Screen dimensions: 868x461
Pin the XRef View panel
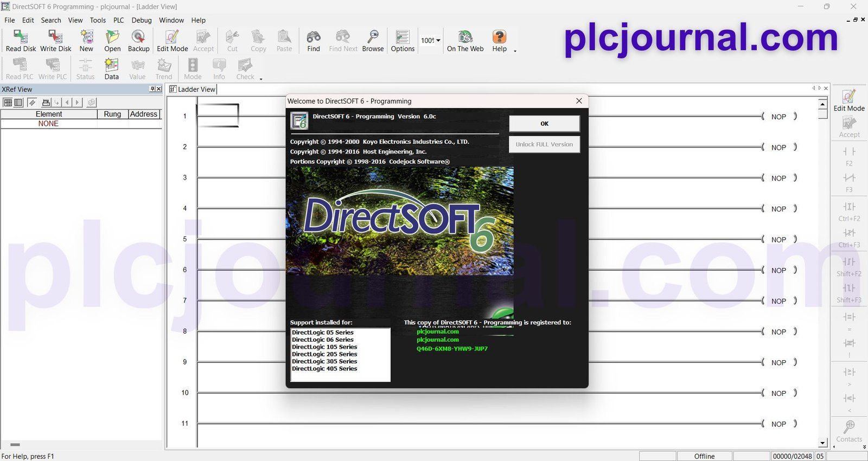click(x=152, y=89)
